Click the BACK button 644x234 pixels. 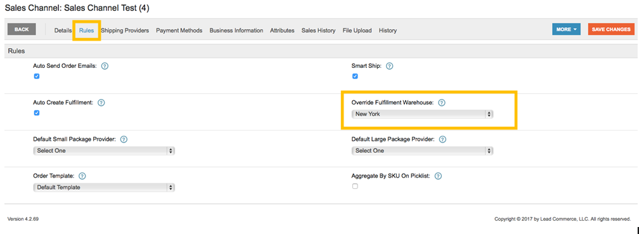tap(22, 29)
